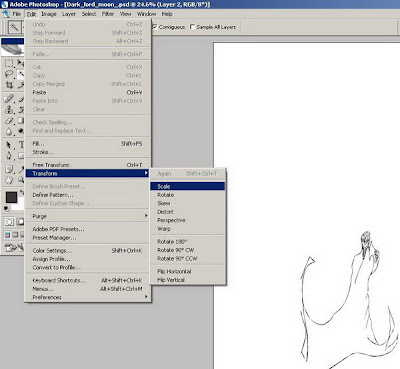Choose Rotate 90° CCW option

coord(188,258)
